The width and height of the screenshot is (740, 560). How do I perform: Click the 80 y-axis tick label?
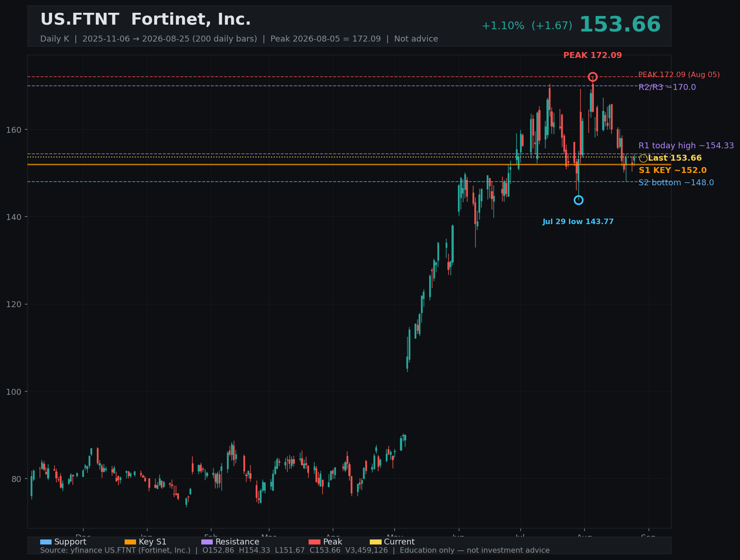pos(16,479)
